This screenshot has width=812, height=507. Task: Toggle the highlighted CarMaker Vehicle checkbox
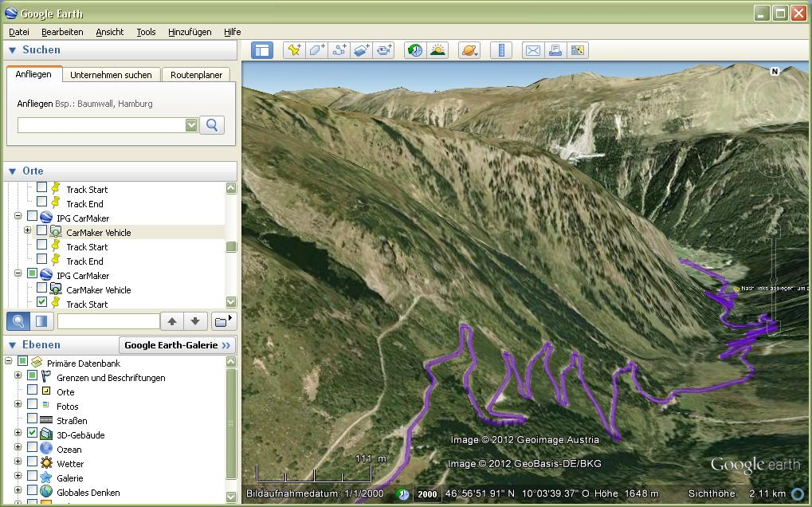pyautogui.click(x=41, y=230)
